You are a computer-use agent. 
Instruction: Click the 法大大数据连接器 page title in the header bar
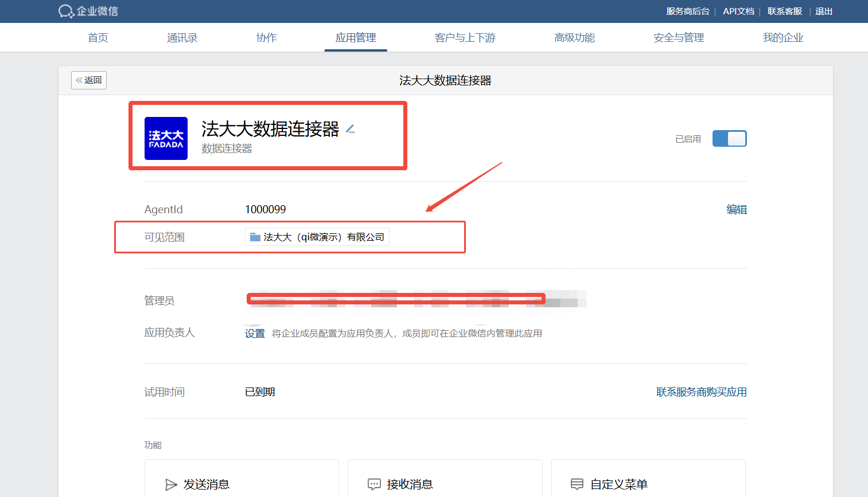coord(445,80)
